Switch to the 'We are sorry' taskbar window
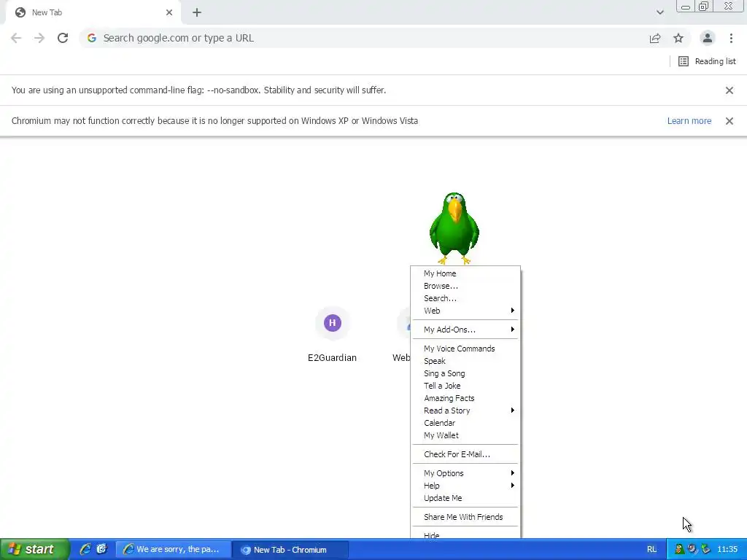Viewport: 747px width, 560px height. coord(174,550)
